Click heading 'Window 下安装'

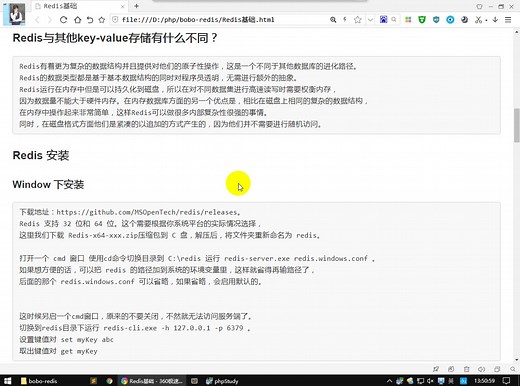pyautogui.click(x=48, y=184)
